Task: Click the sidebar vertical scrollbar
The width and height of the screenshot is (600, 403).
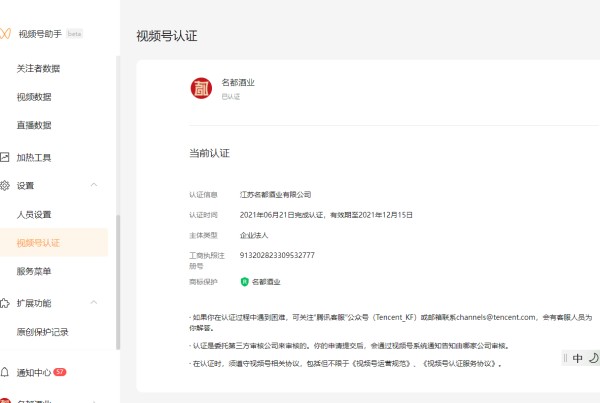Action: pos(117,280)
